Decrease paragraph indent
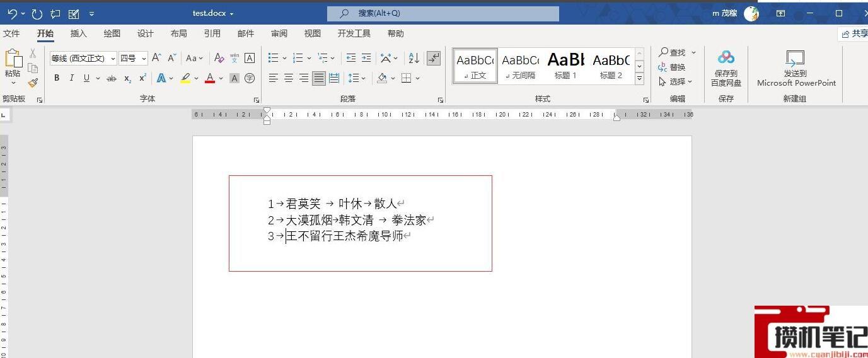The image size is (868, 358). click(x=351, y=58)
